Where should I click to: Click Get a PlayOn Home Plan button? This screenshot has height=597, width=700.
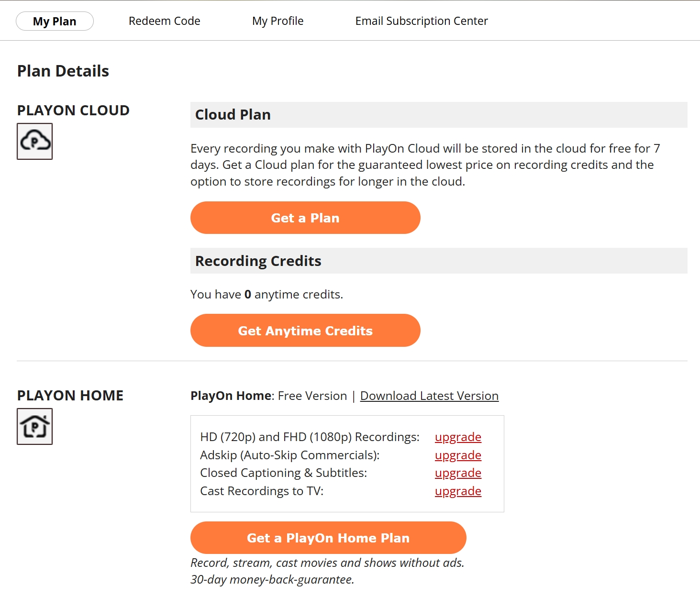328,538
